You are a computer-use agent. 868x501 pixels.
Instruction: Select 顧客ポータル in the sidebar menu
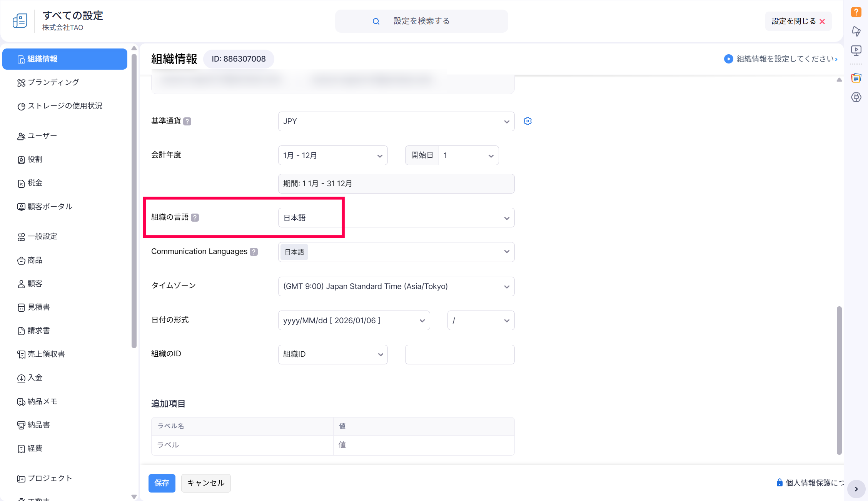(50, 207)
